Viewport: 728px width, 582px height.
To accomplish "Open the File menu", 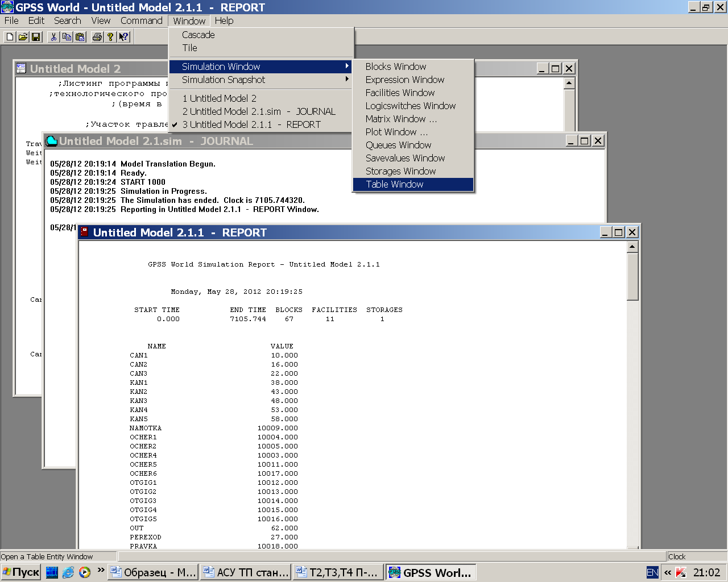I will [x=11, y=20].
